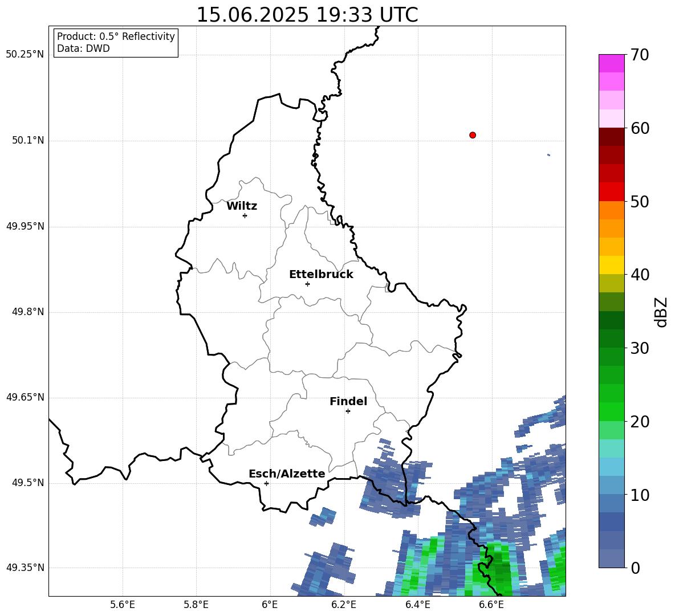Click the 6°E longitude label
The height and width of the screenshot is (616, 675).
click(270, 605)
